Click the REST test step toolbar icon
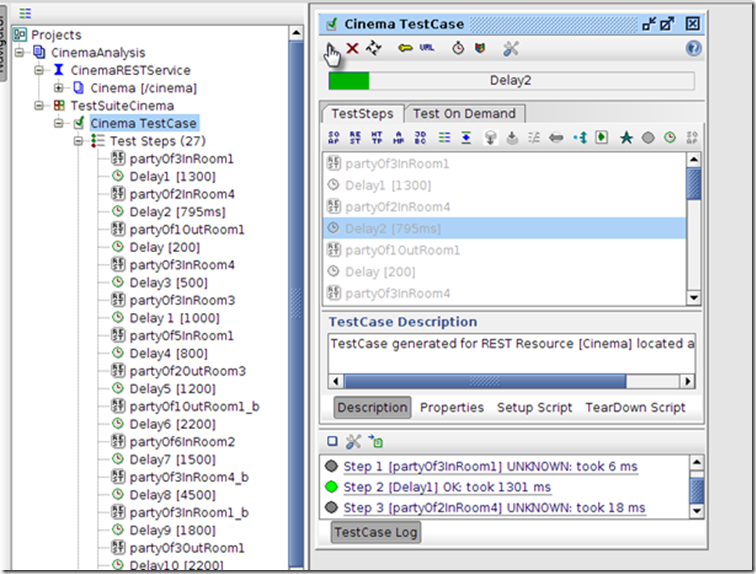Image resolution: width=756 pixels, height=574 pixels. pyautogui.click(x=355, y=137)
